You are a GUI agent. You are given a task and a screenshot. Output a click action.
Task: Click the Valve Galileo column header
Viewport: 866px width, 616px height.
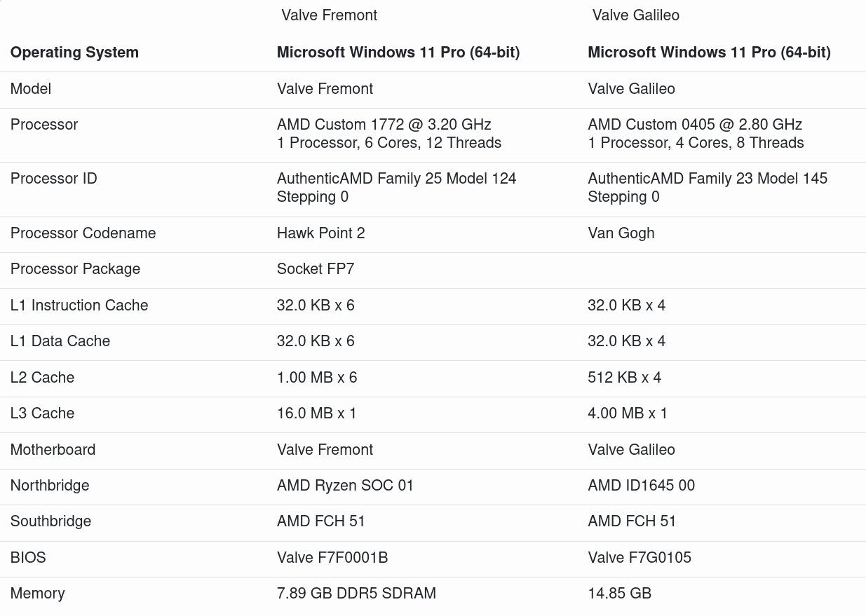[x=635, y=15]
